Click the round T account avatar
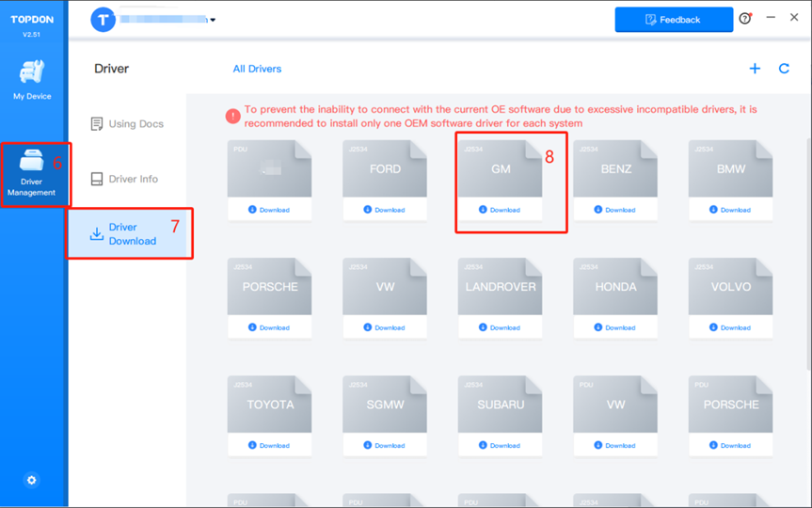812x508 pixels. coord(103,20)
